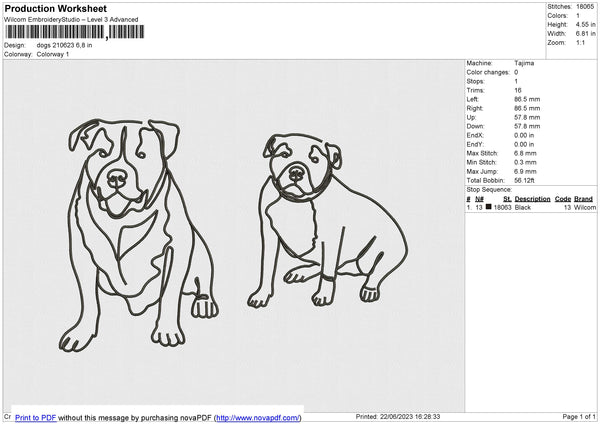Screen dimensions: 600x424
Task: Click the Colorway 1 value
Action: coord(53,54)
